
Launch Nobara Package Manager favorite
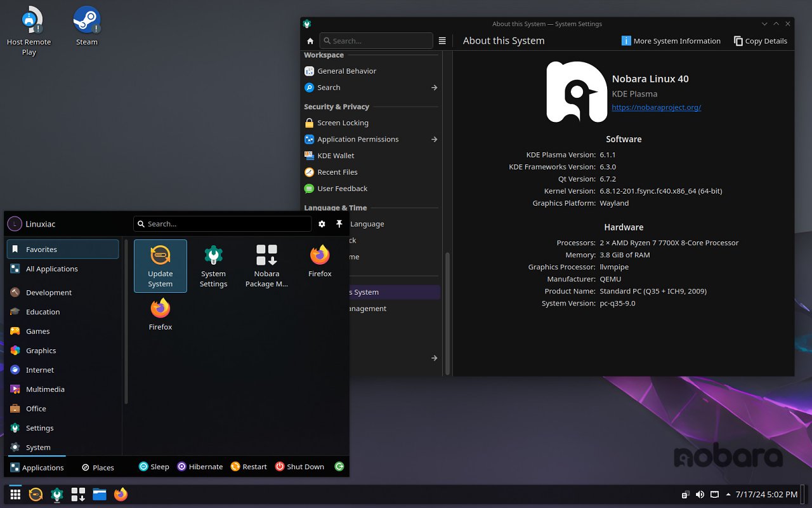coord(266,266)
